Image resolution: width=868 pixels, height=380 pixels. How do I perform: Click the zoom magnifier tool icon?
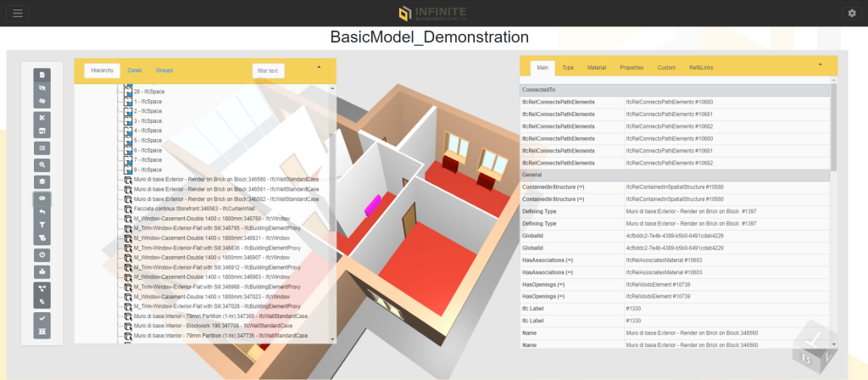pos(42,165)
